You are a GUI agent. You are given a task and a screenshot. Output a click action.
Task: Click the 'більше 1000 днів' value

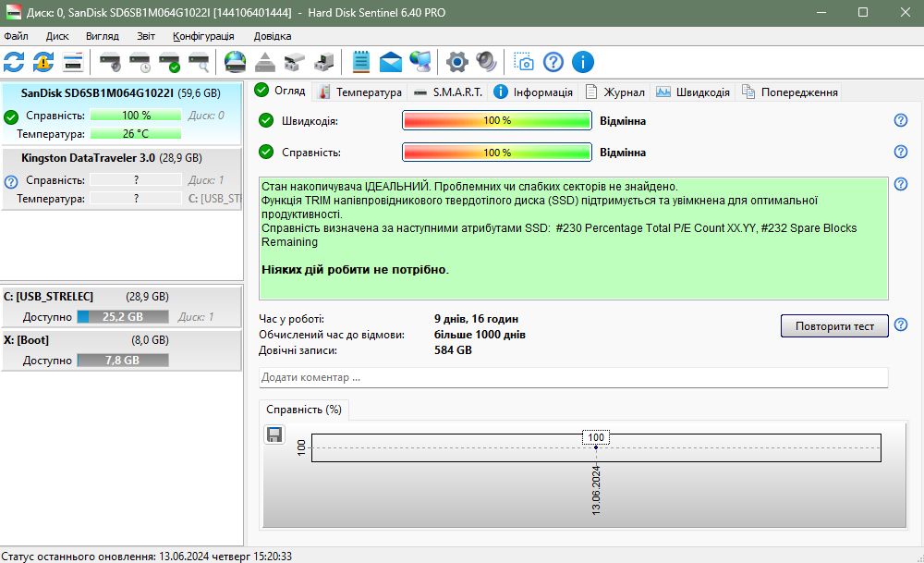[480, 335]
